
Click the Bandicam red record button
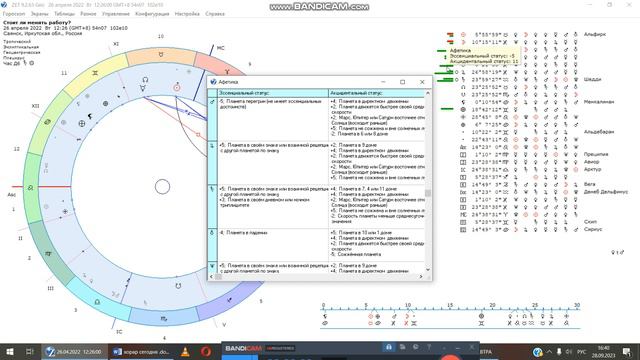coord(451,357)
